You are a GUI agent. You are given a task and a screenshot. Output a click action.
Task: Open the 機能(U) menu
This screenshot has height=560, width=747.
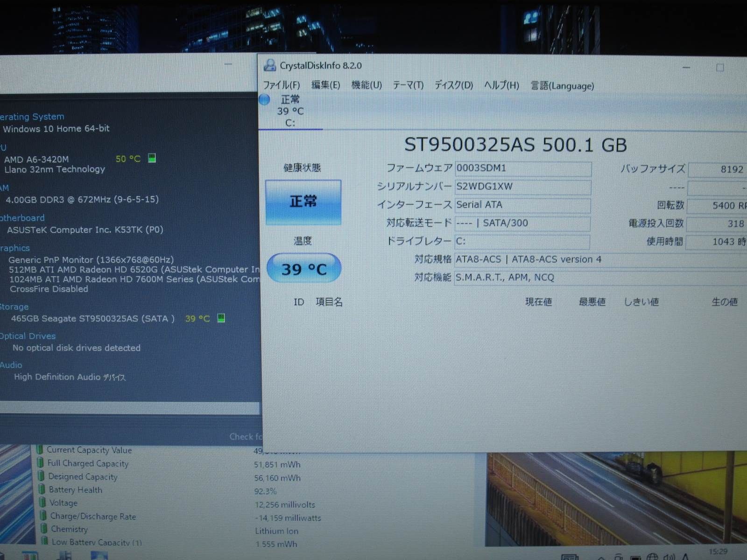tap(366, 85)
